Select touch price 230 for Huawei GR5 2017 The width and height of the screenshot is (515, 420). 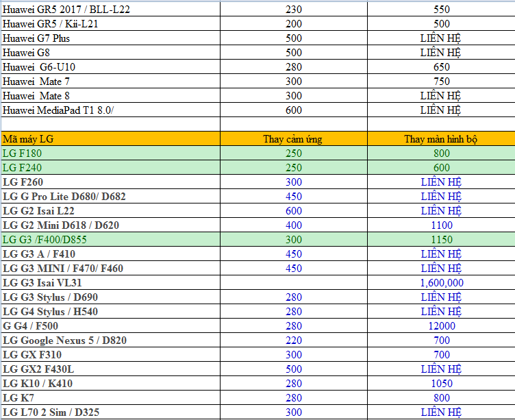[294, 9]
